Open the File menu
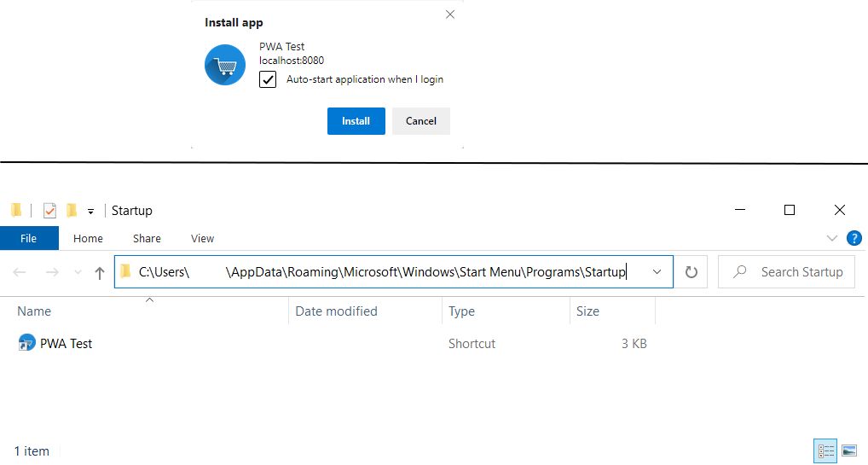Screen dimensions: 868x465 click(29, 238)
